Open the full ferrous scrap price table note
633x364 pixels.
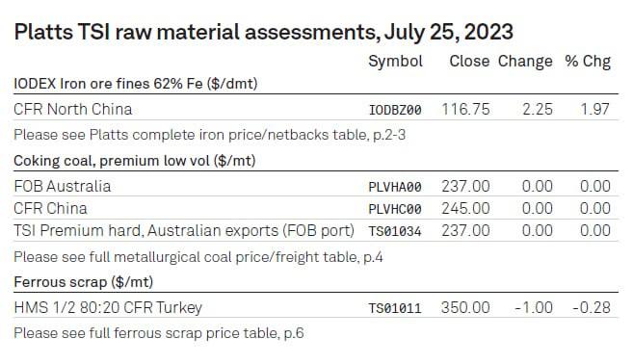click(x=159, y=333)
